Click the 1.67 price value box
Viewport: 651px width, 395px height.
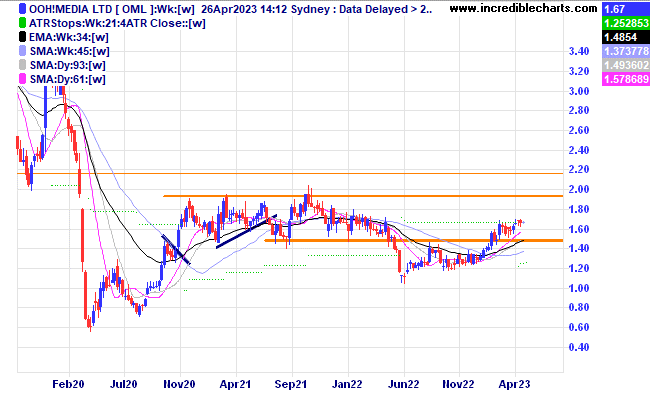coord(626,9)
